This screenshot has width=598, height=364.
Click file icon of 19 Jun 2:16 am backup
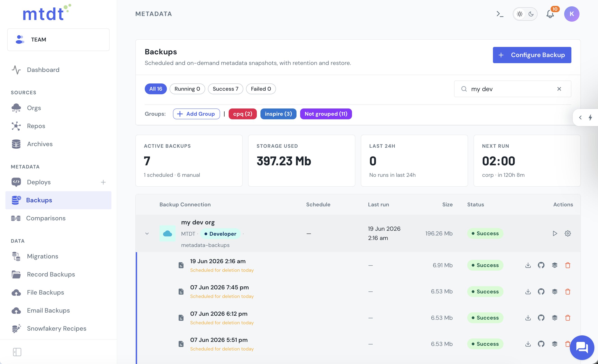tap(181, 265)
